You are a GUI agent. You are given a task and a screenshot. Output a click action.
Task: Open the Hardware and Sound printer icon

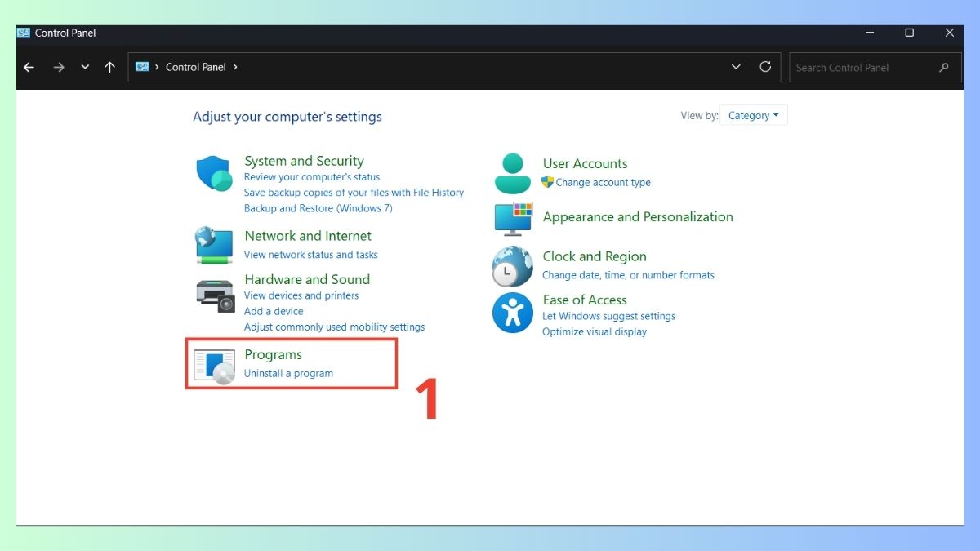[x=216, y=295]
